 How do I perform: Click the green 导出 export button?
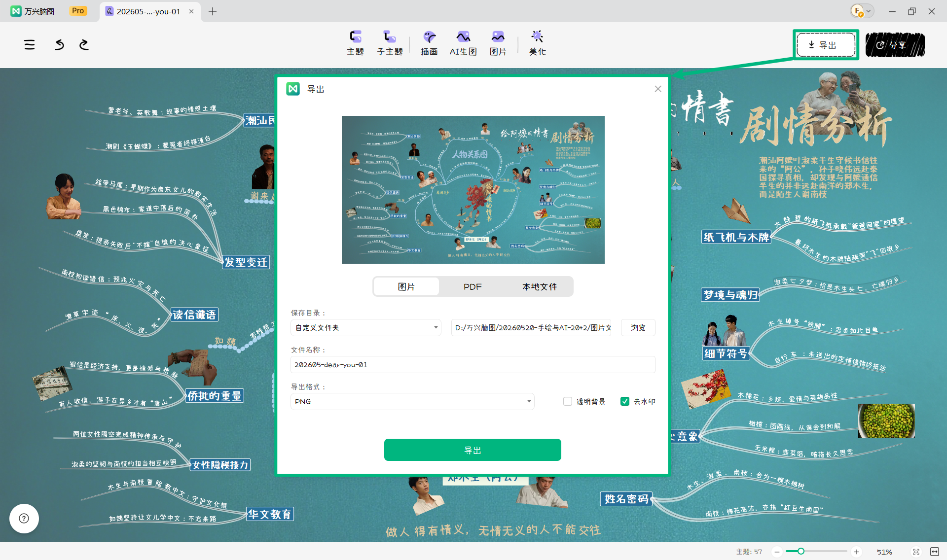pos(473,450)
